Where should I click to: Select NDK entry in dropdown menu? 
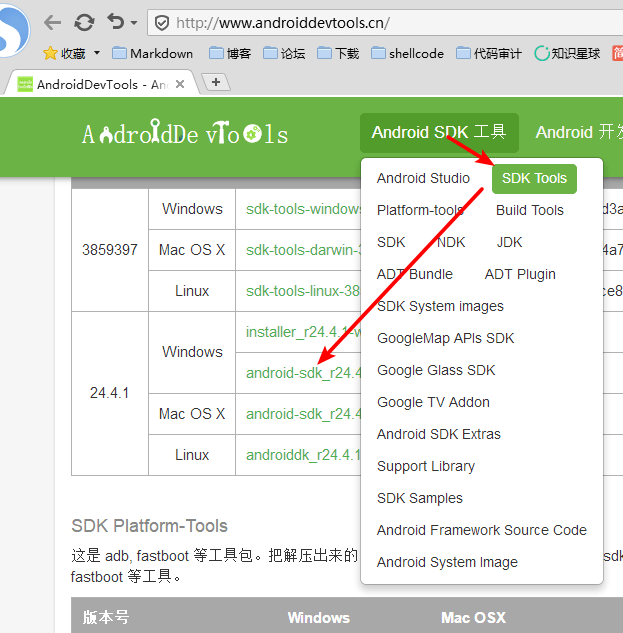(x=451, y=242)
